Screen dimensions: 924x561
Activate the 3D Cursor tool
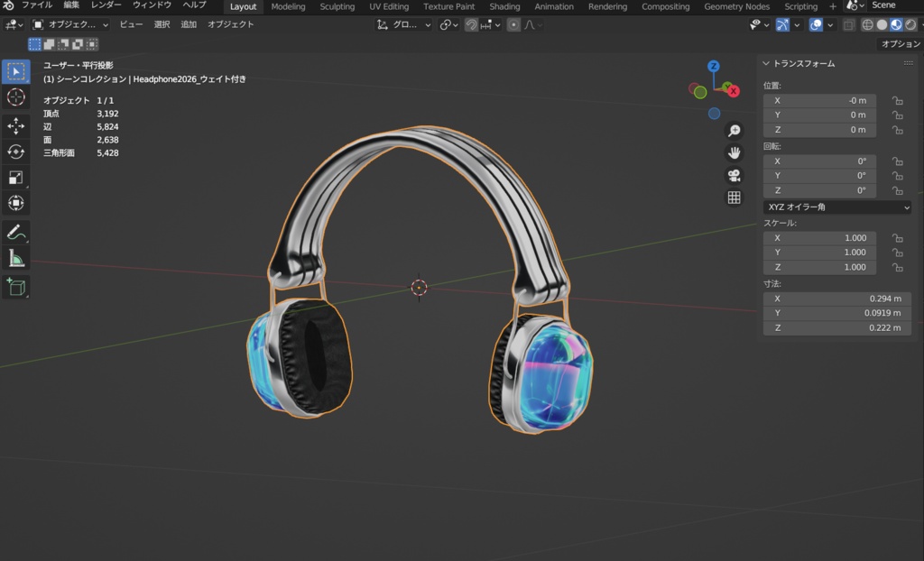[x=16, y=97]
